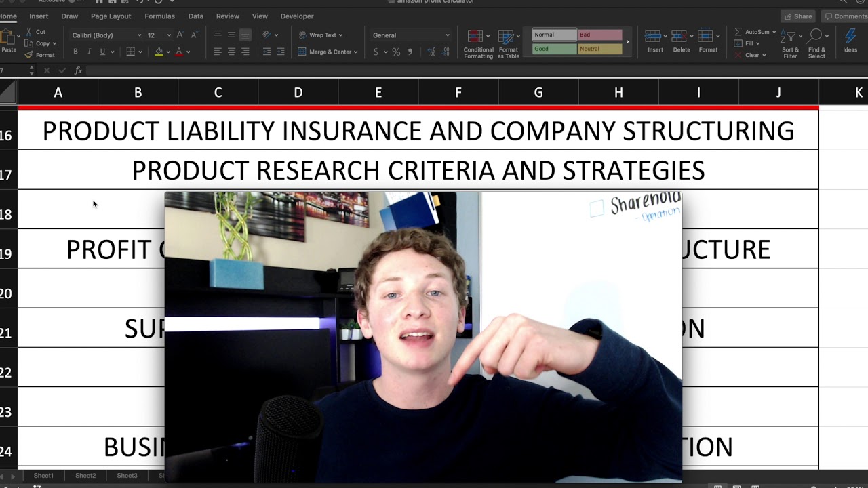Open Sort & Filter

point(790,44)
